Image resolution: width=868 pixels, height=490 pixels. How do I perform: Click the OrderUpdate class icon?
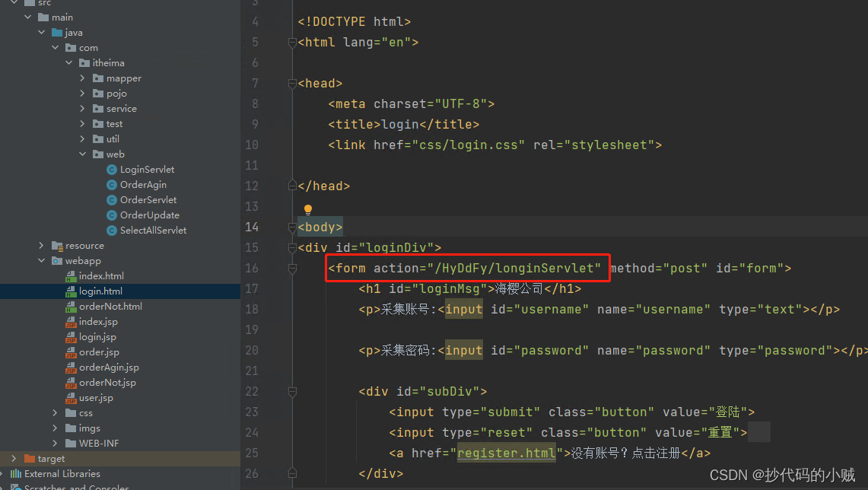coord(111,215)
